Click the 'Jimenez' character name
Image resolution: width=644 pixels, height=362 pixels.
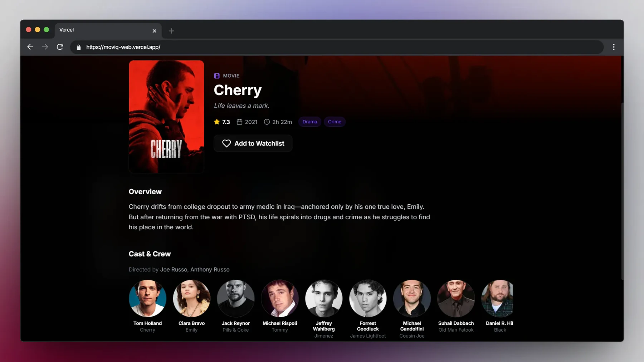pyautogui.click(x=324, y=336)
